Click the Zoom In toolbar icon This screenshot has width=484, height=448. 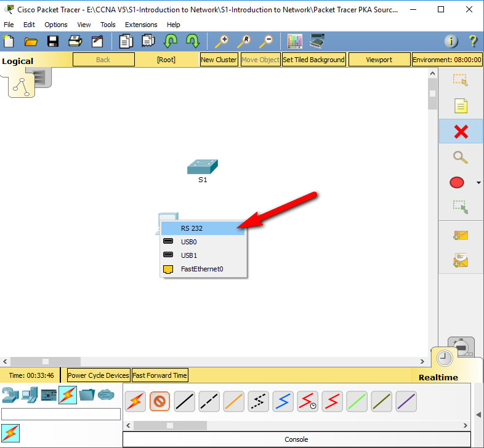220,41
